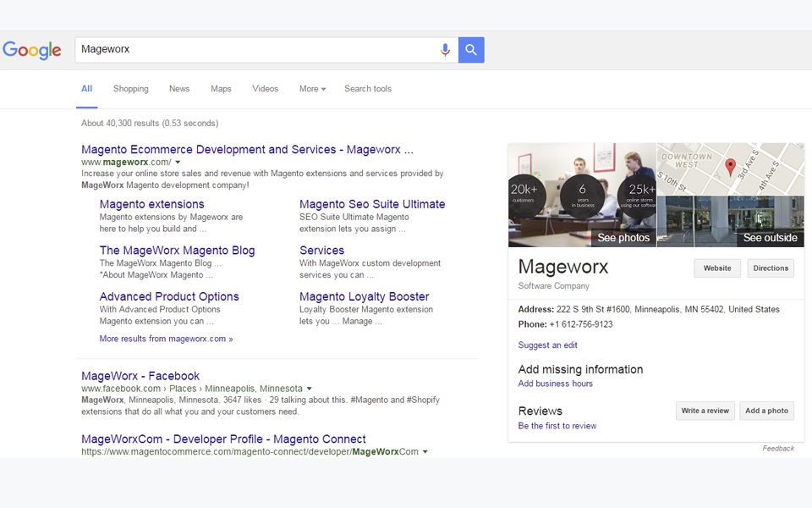Open Magento Loyalty Booster sitelink

364,296
